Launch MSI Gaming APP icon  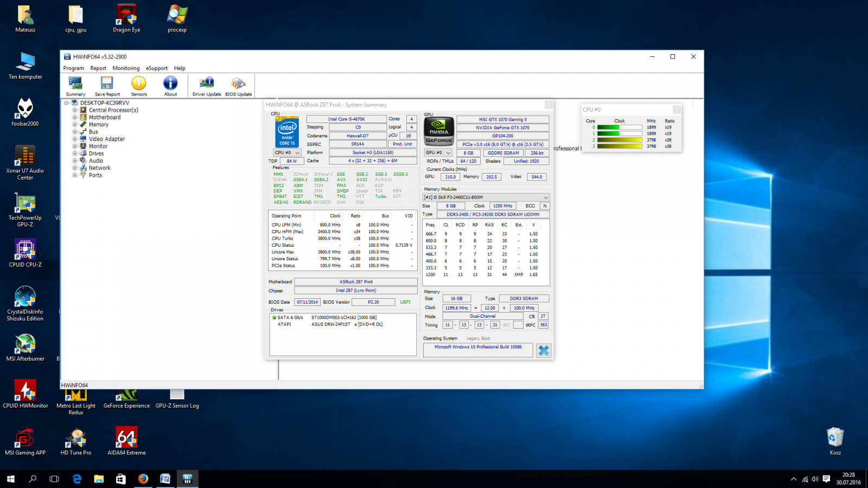pyautogui.click(x=25, y=441)
